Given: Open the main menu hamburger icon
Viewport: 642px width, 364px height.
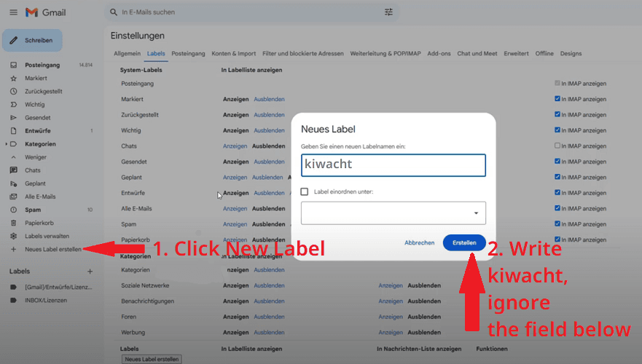Looking at the screenshot, I should (14, 12).
